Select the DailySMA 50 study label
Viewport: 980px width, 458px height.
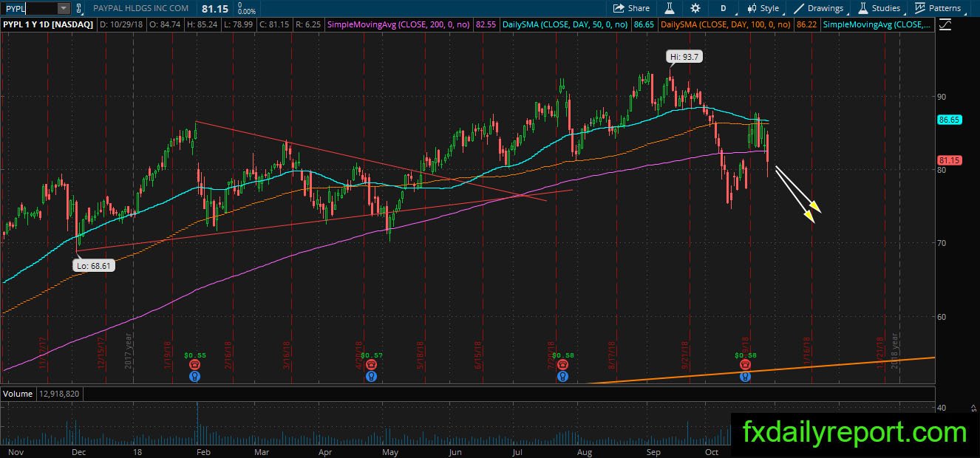[x=565, y=24]
